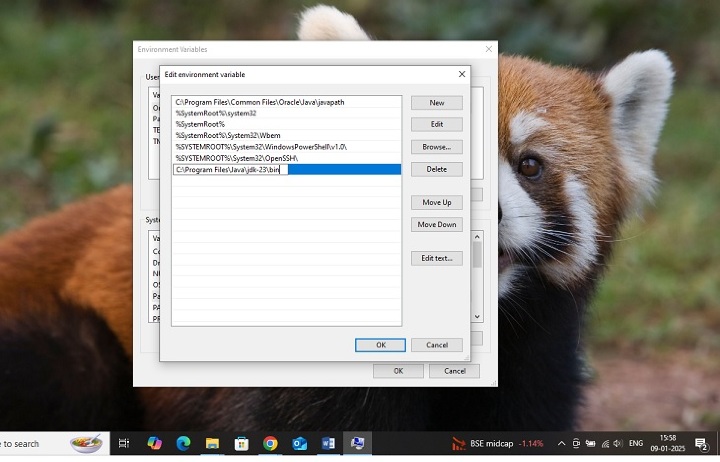Launch Copilot from the taskbar
This screenshot has height=462, width=720.
pos(154,444)
